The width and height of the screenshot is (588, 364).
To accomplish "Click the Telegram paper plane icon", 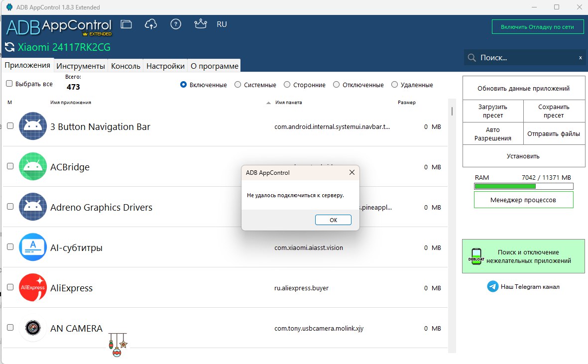I will point(493,286).
